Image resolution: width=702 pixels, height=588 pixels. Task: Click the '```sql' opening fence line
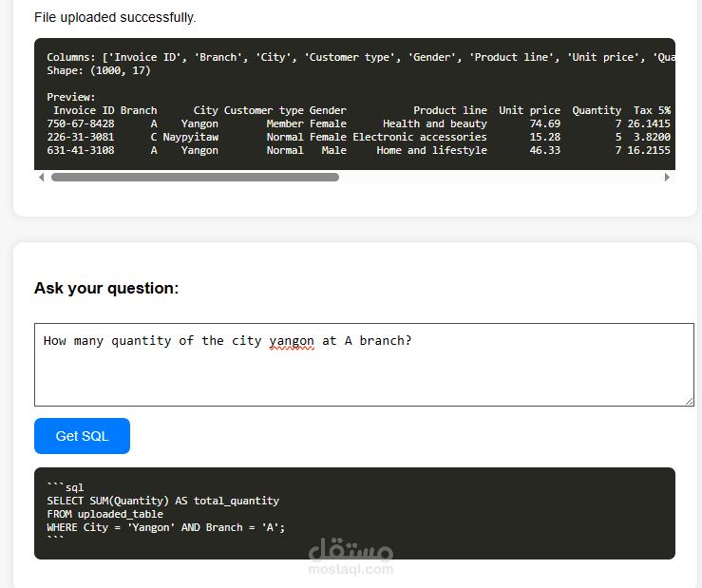pyautogui.click(x=66, y=487)
